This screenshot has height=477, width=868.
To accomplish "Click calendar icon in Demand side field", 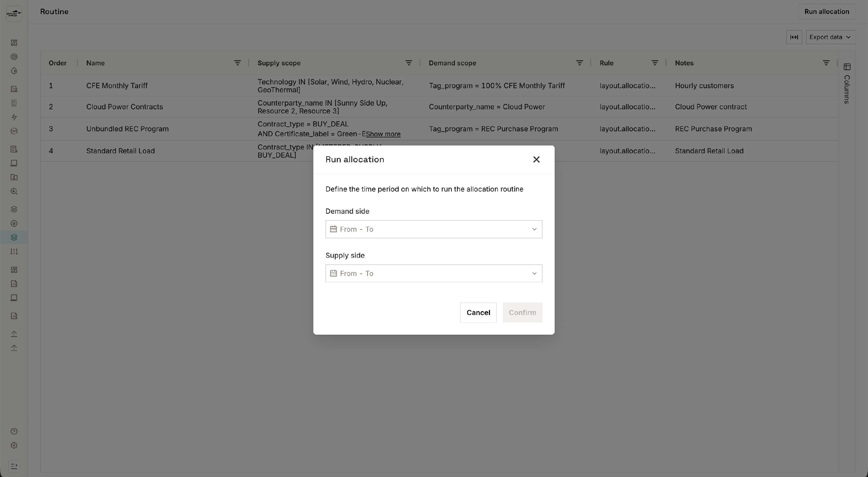I will click(x=333, y=229).
